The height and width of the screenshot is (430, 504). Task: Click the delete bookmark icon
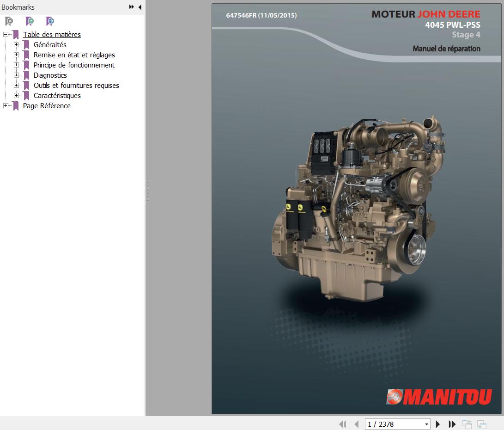9,21
